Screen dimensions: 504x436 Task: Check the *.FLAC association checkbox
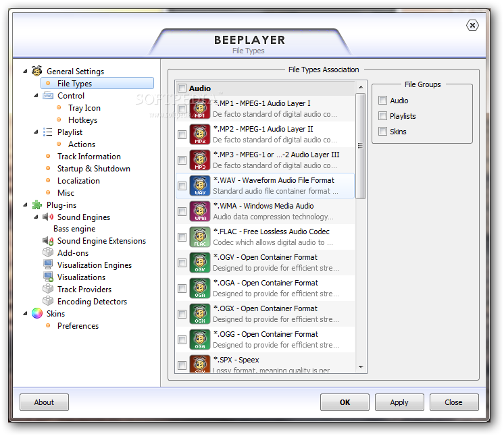click(x=182, y=237)
